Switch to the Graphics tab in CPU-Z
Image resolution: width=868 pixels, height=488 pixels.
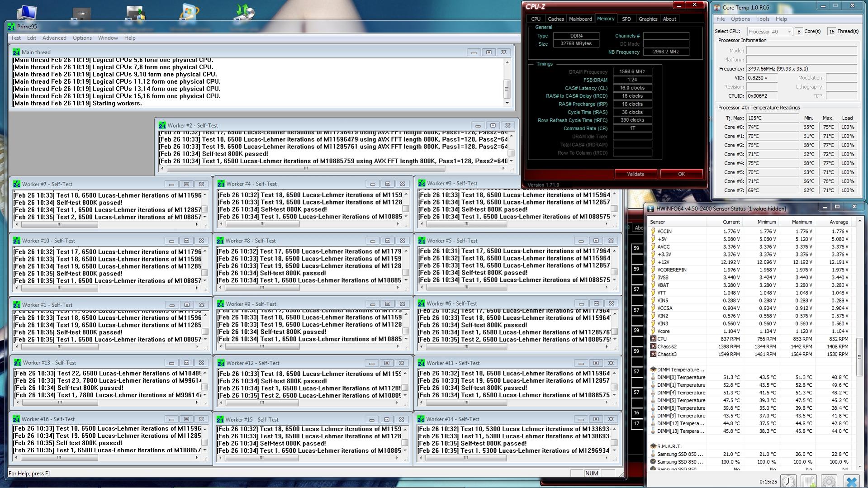click(648, 19)
